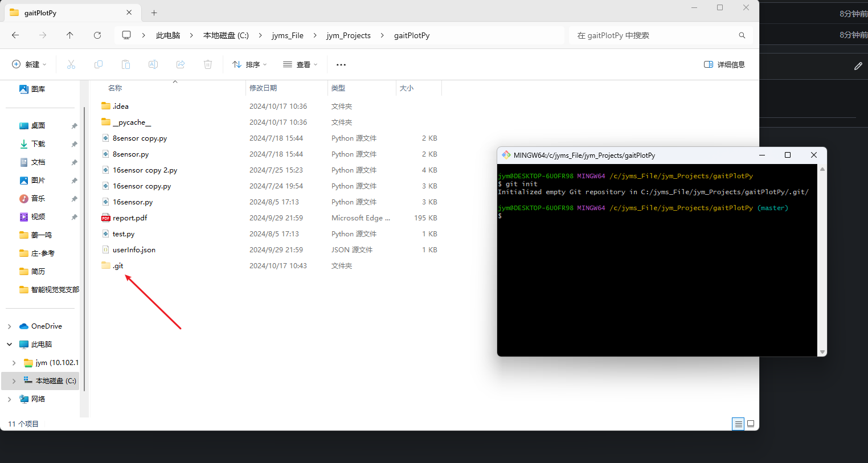Expand the 本地磁盘 (C:) tree node
The width and height of the screenshot is (868, 463).
pyautogui.click(x=14, y=381)
